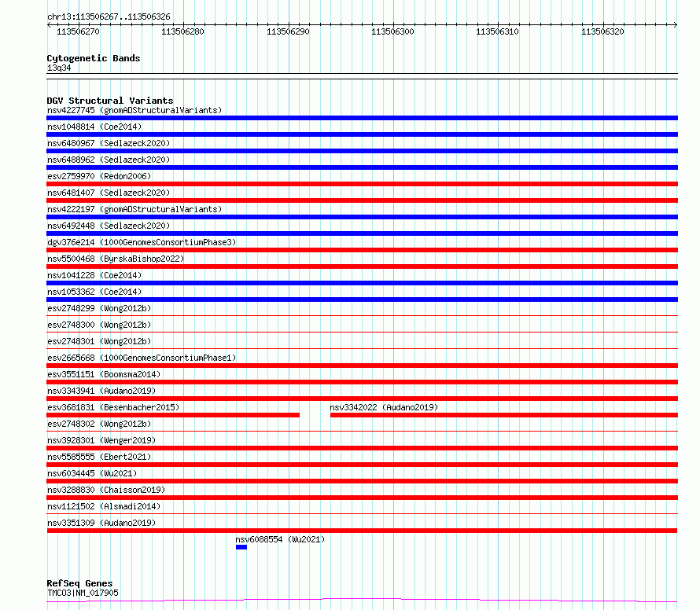
Task: Click the esv2748301 (Wong2012b) label
Action: (99, 341)
